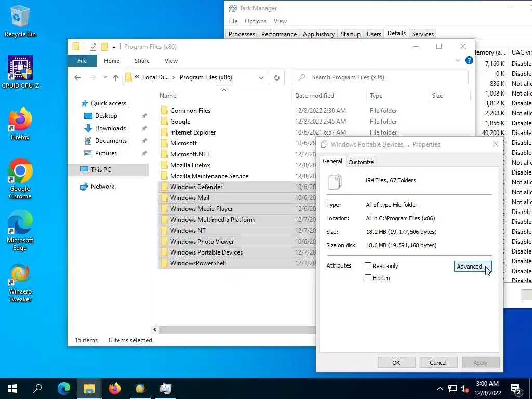Click New folder in the quick access toolbar

pyautogui.click(x=104, y=46)
